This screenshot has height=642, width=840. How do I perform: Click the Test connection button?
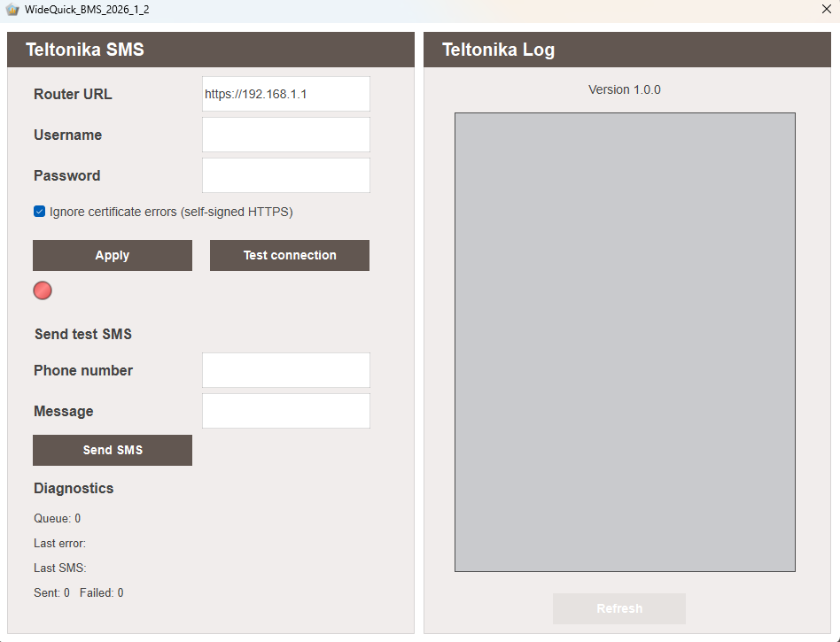tap(289, 255)
